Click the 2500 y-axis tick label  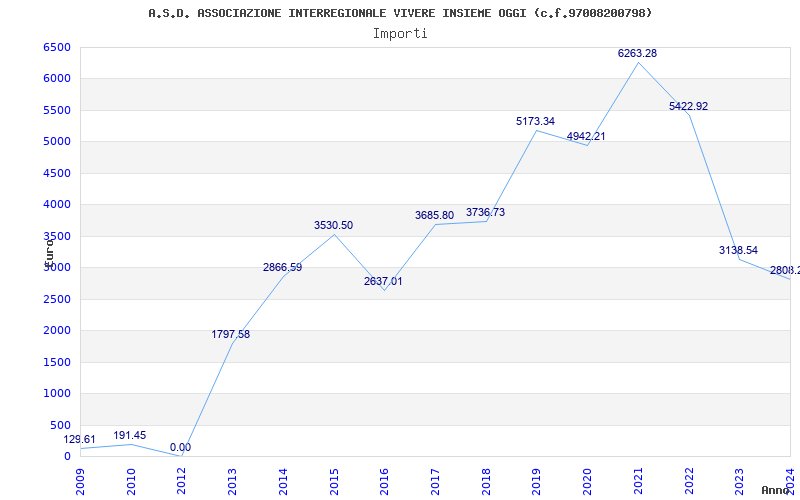(x=57, y=299)
